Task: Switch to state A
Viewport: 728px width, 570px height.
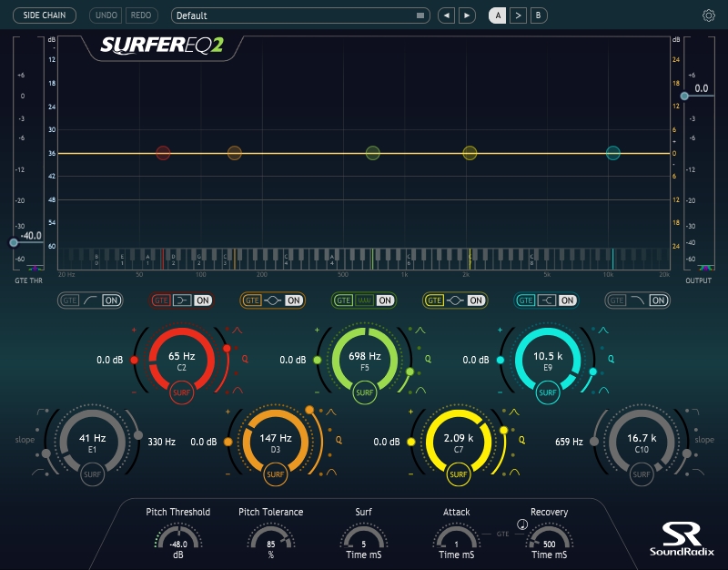Action: 497,15
